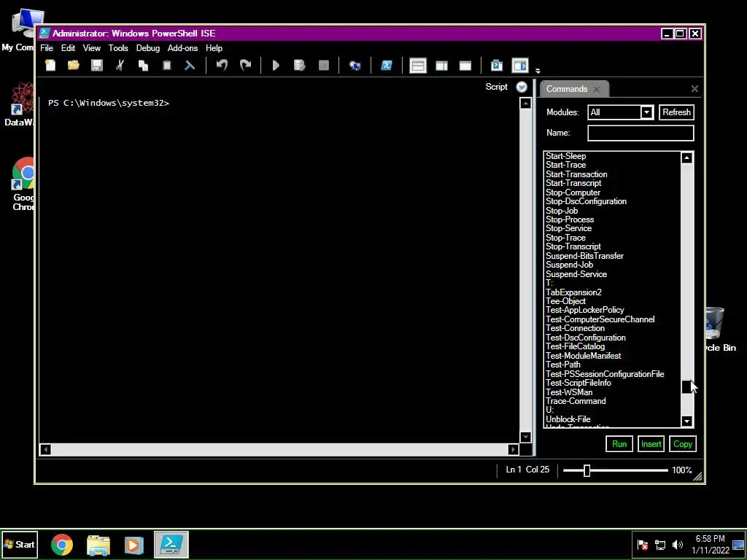Save the script with the floppy disk icon
The width and height of the screenshot is (747, 560).
point(97,65)
